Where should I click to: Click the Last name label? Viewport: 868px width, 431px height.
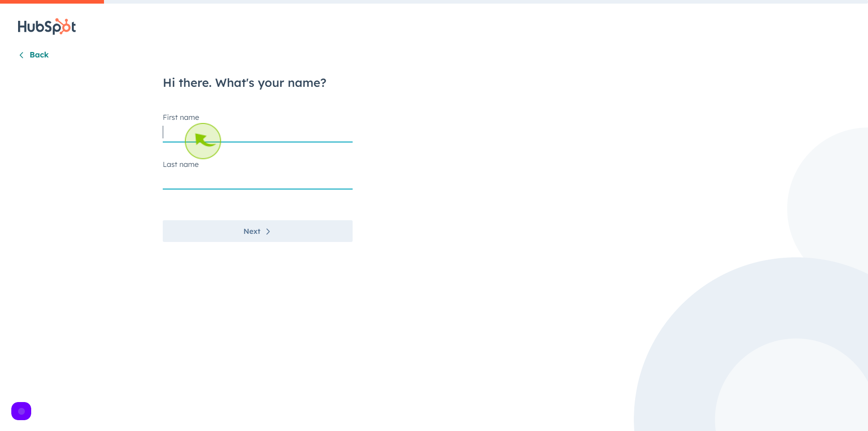click(x=180, y=164)
